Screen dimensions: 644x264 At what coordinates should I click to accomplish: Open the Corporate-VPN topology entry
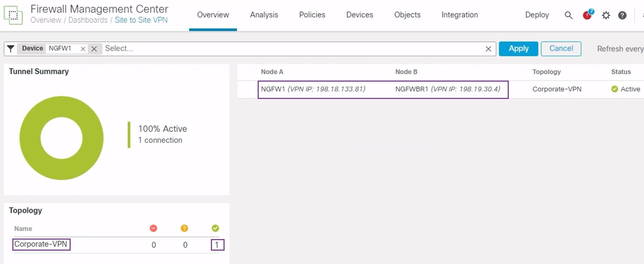41,244
